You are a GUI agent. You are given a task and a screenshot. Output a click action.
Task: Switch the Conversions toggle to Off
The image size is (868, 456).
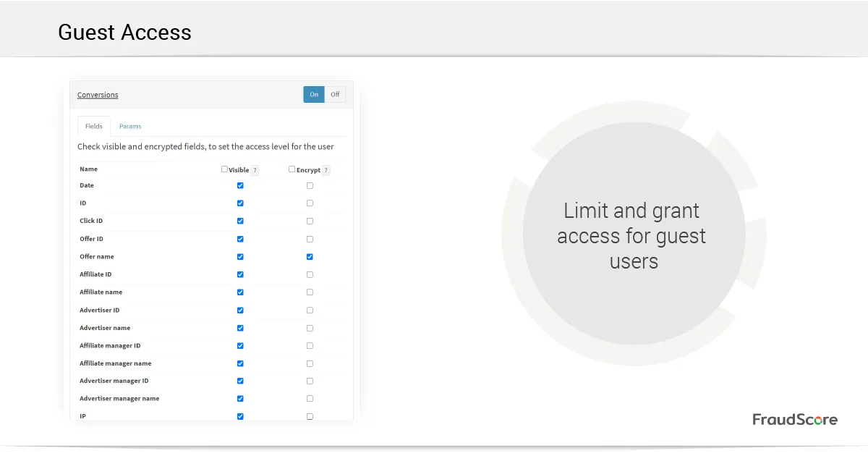tap(335, 95)
